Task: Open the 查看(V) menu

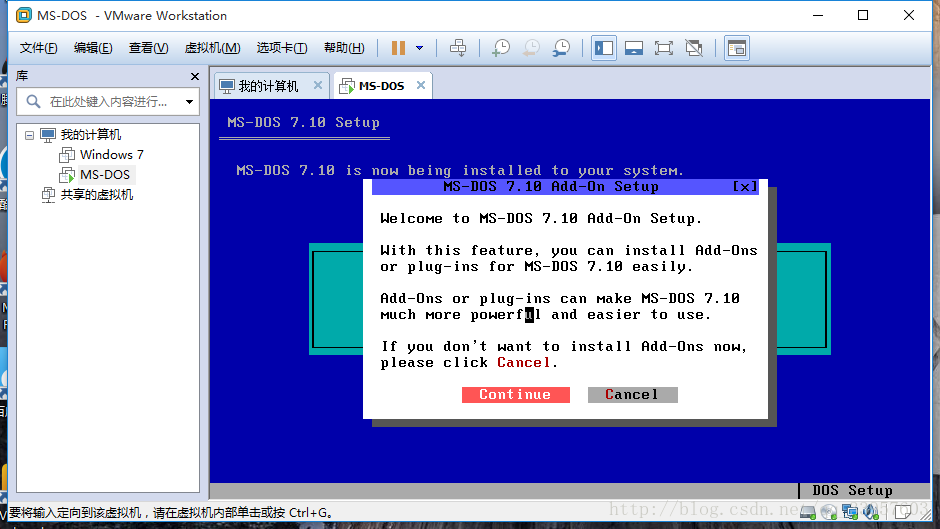Action: point(148,48)
